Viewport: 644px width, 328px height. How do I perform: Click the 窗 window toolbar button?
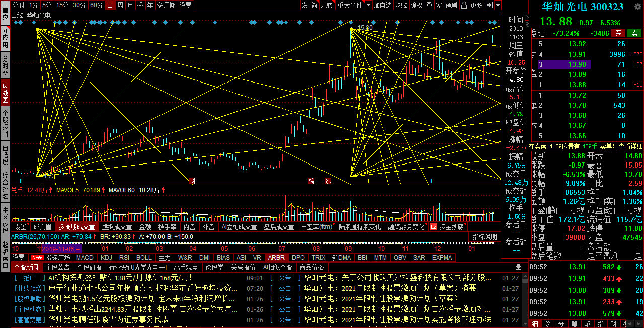(x=439, y=5)
